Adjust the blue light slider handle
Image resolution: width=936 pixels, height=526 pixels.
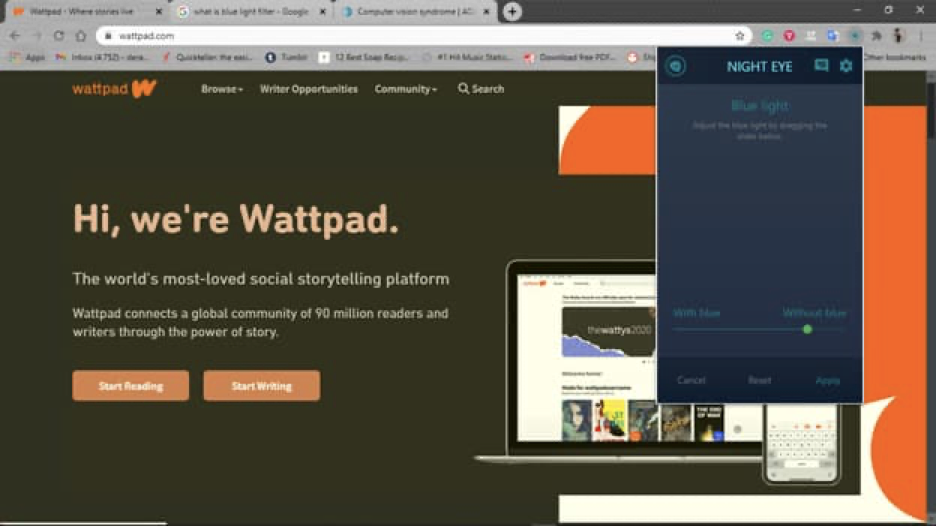coord(807,329)
